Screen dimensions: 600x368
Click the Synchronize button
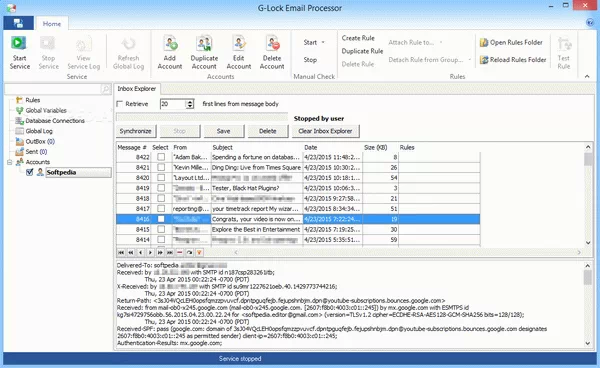(135, 131)
